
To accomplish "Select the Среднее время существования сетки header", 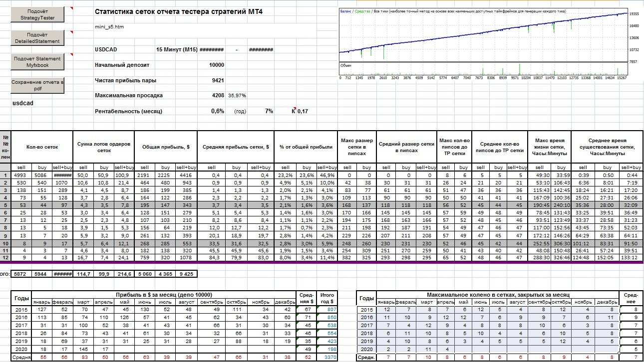I will tap(608, 147).
